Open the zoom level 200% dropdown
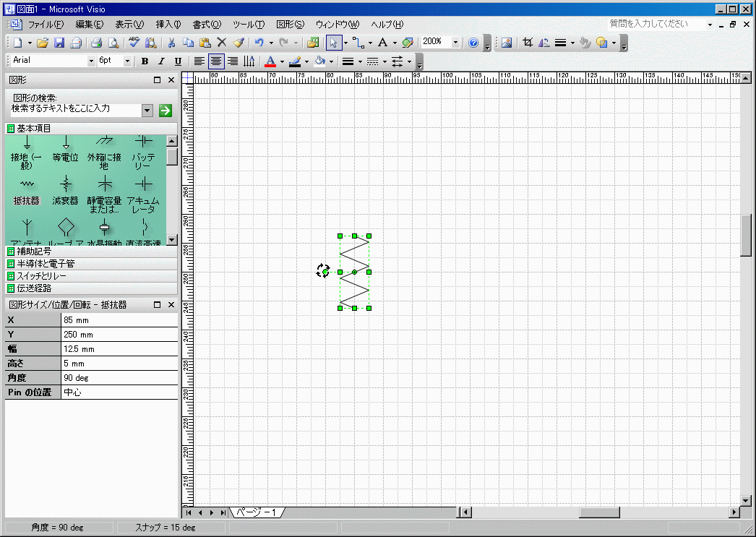 pyautogui.click(x=455, y=43)
